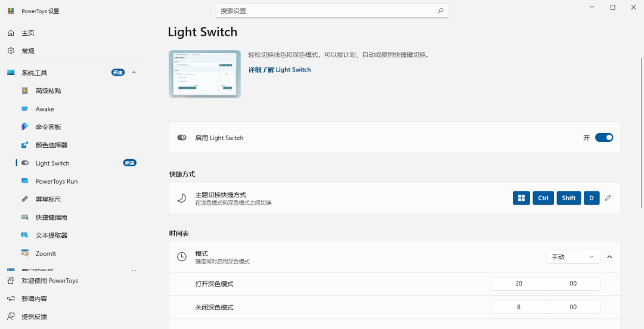Image resolution: width=644 pixels, height=329 pixels.
Task: Click the search magnifier icon
Action: click(x=441, y=11)
